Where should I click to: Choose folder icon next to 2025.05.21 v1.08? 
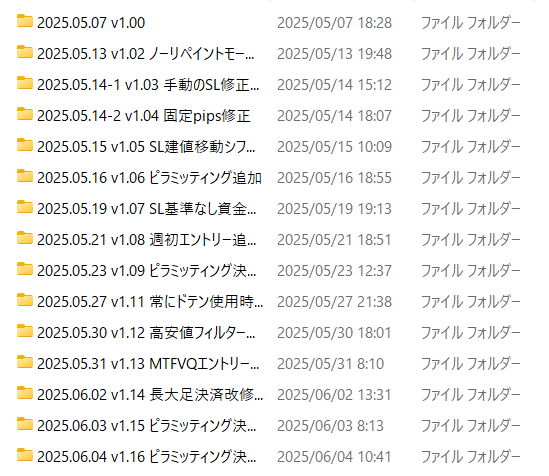pyautogui.click(x=25, y=238)
